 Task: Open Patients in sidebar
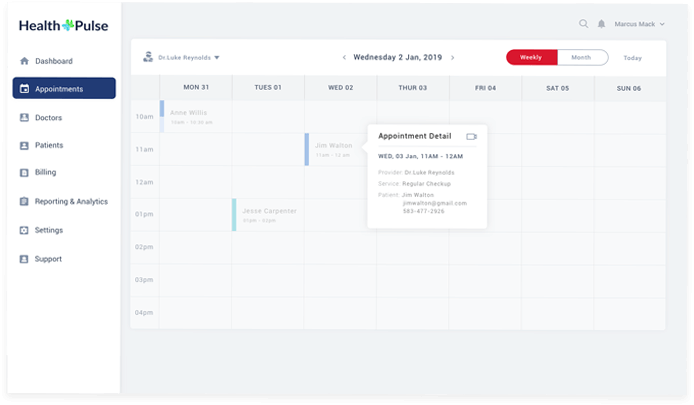[49, 145]
